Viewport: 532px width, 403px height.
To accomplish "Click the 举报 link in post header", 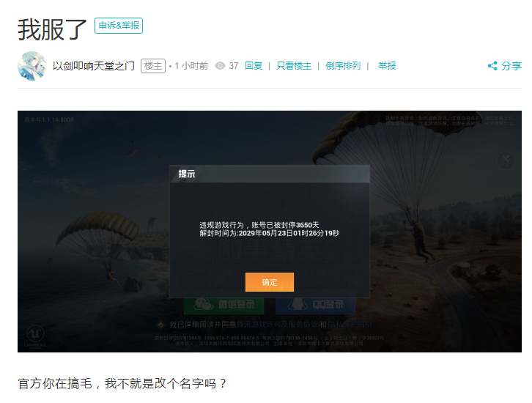I will pos(387,65).
